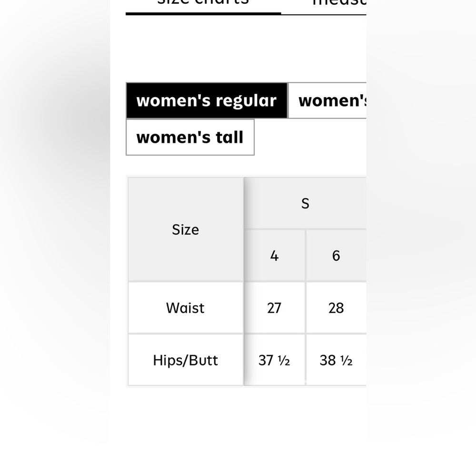Select the women's regular size tab
The height and width of the screenshot is (476, 476).
pyautogui.click(x=207, y=101)
